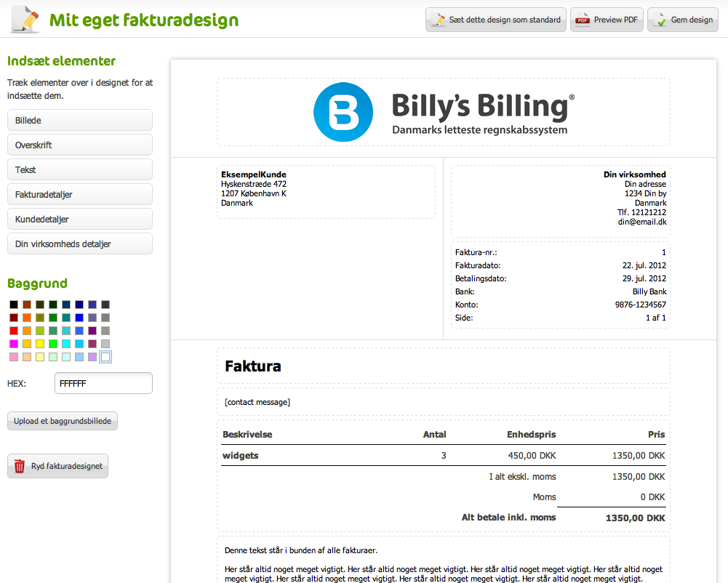Viewport: 728px width, 583px height.
Task: Click the Fakturadato value 22. jul. 2012
Action: (x=644, y=265)
